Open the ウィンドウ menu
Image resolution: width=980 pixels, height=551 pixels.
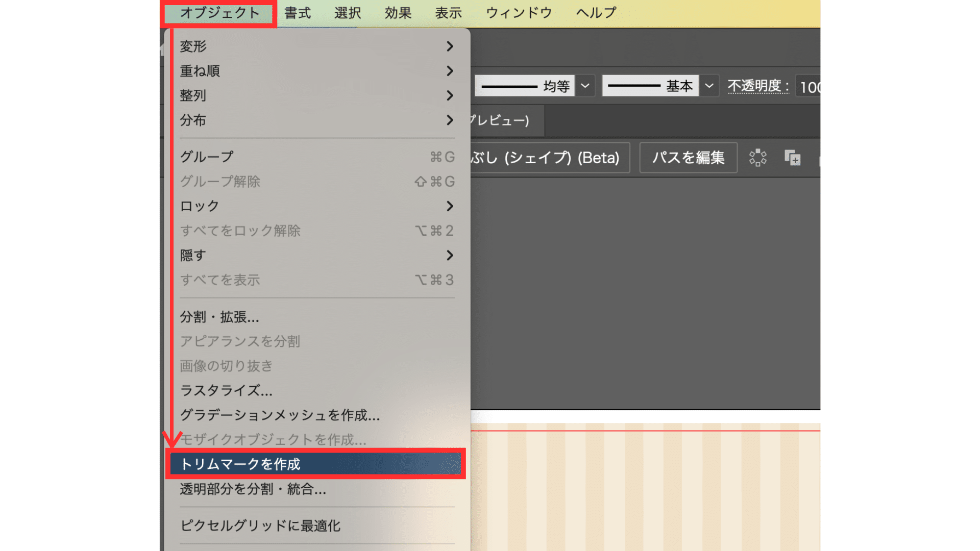pyautogui.click(x=519, y=13)
